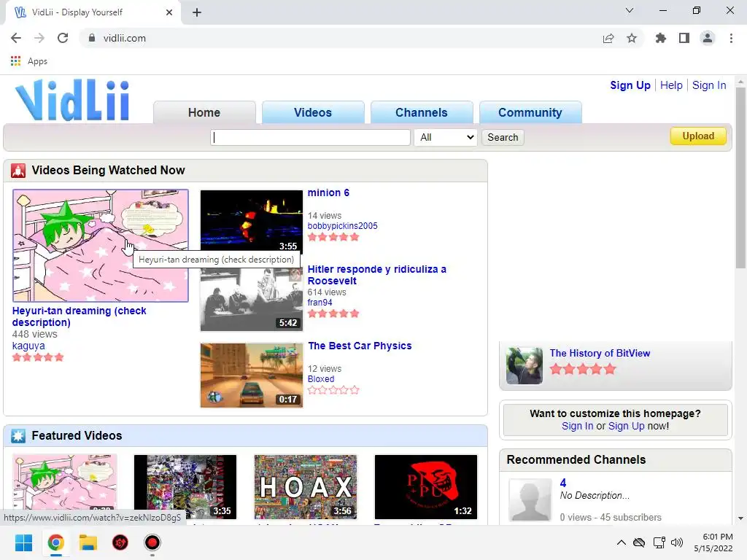Open The History of BitView link
Screen dimensions: 747x560
tap(600, 354)
